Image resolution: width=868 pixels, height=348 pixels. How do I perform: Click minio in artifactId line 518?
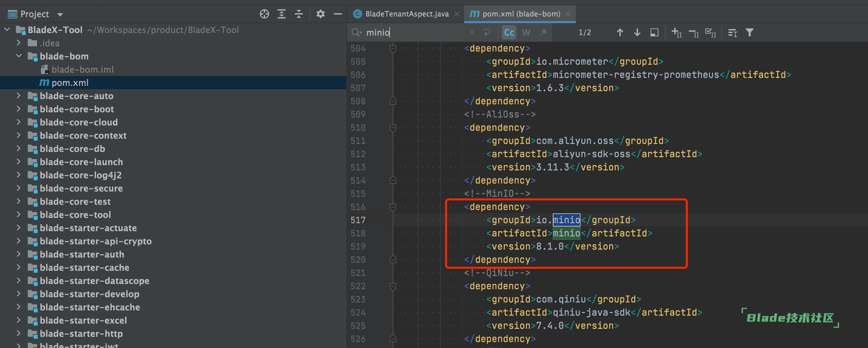[x=567, y=233]
